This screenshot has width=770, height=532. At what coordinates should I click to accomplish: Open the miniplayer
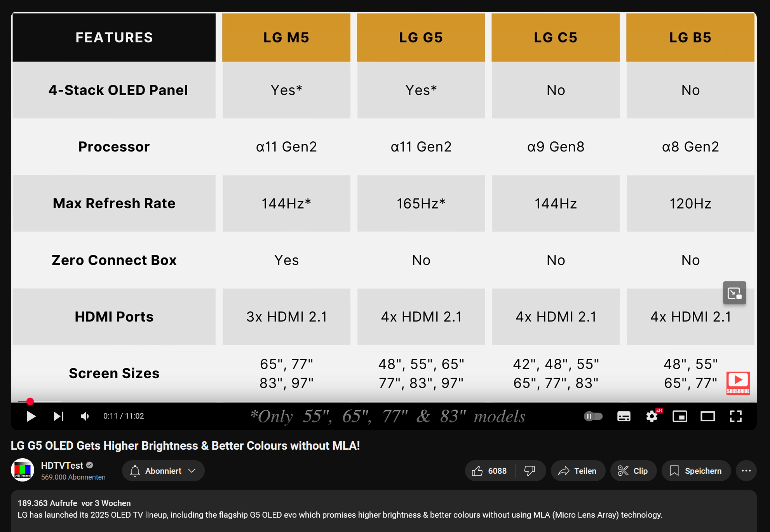[680, 416]
